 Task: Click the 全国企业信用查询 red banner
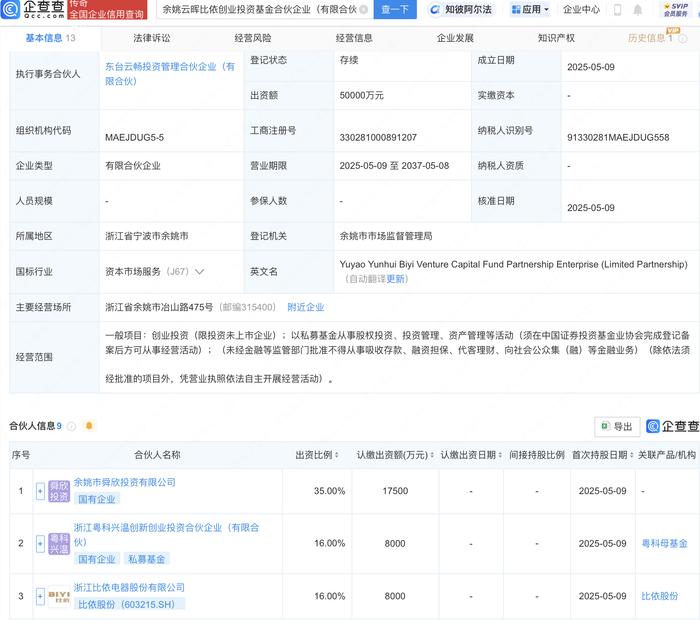tap(107, 9)
